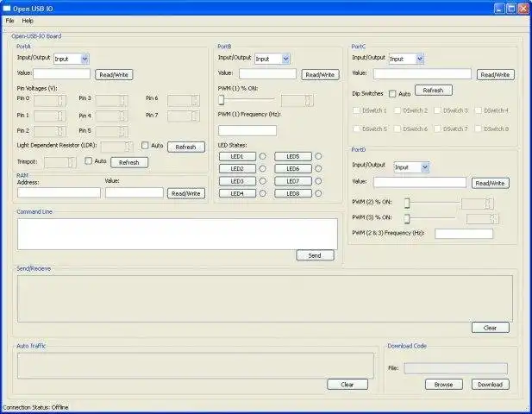532x414 pixels.
Task: Click the PWM (2) % ON slider handle
Action: tap(407, 203)
